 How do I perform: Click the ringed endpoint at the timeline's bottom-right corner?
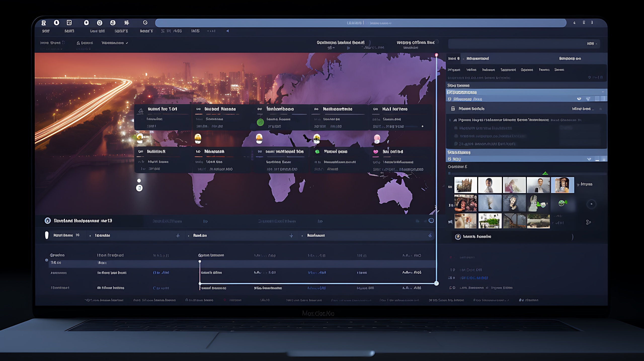(436, 284)
